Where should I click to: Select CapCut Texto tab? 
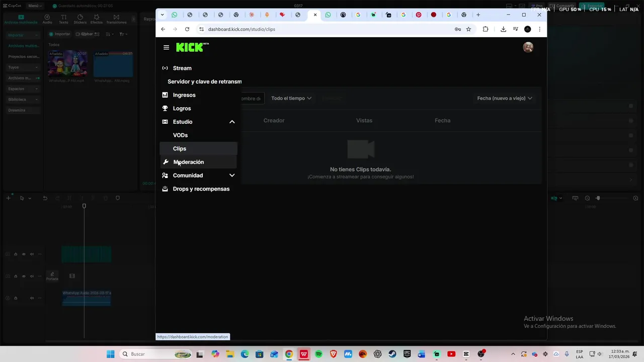63,19
